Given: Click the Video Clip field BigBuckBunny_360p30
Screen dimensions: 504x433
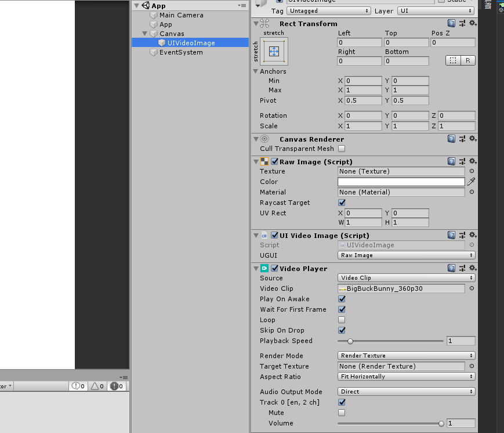Looking at the screenshot, I should (x=401, y=288).
